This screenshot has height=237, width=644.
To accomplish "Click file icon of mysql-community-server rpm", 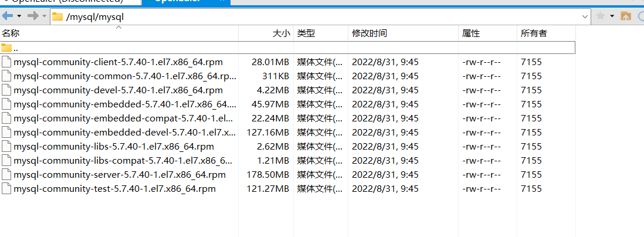I will (6, 175).
